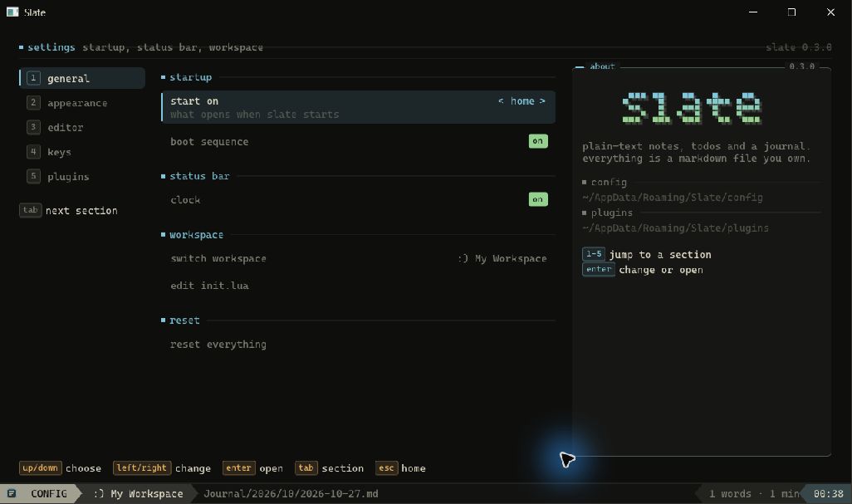Screen dimensions: 852x504
Task: Click the My Workspace value in workspace row
Action: (x=502, y=258)
